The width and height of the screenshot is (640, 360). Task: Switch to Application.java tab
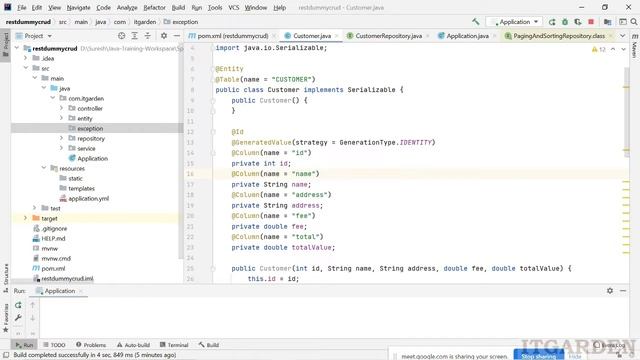[467, 36]
